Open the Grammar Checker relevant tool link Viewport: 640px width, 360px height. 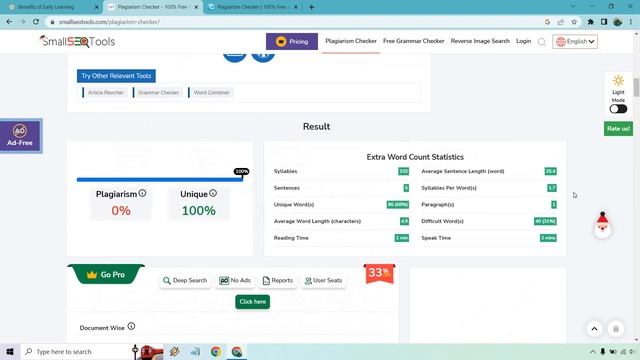coord(158,93)
